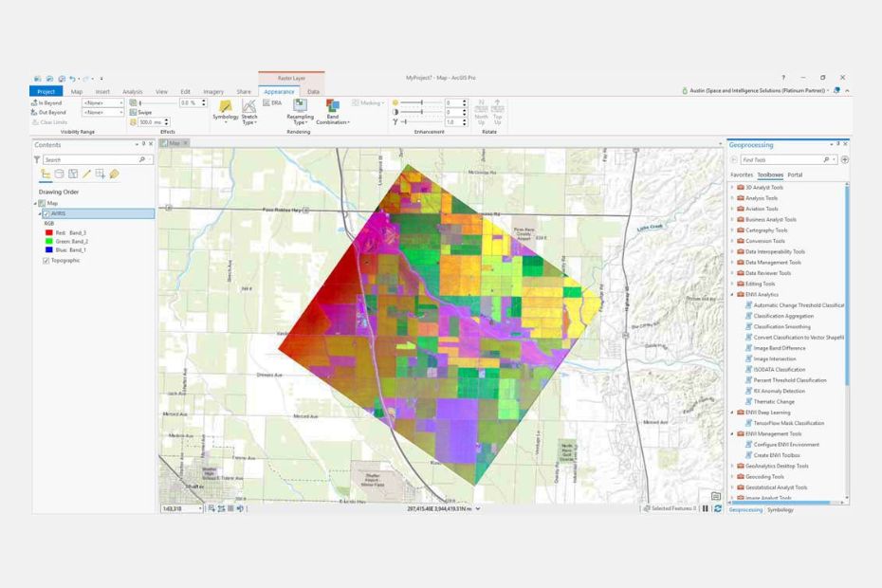Expand the Masking dropdown
Image resolution: width=882 pixels, height=588 pixels.
pyautogui.click(x=368, y=103)
